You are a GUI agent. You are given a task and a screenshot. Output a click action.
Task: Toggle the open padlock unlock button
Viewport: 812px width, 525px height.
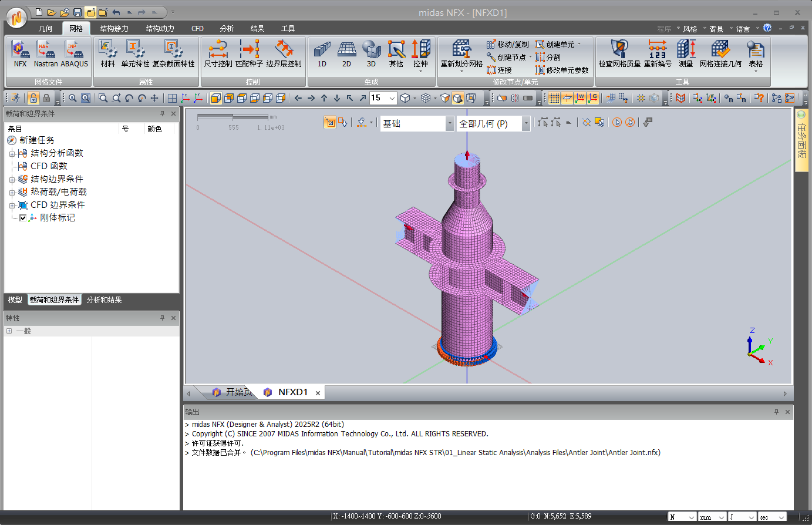pyautogui.click(x=33, y=98)
